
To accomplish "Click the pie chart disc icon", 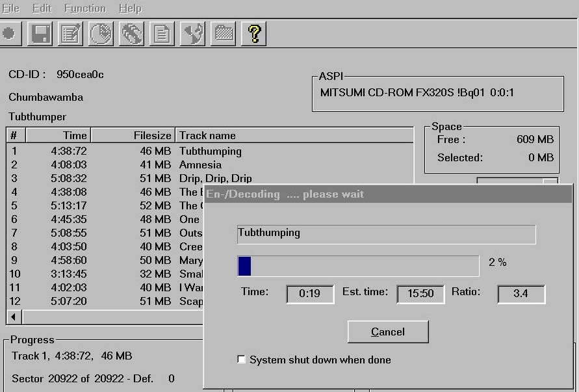I will coord(101,34).
